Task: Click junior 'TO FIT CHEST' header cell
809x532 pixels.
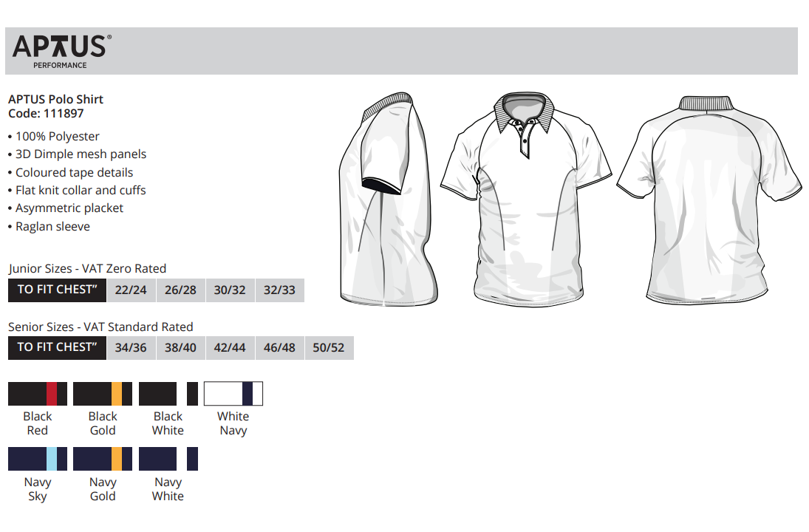Action: click(58, 290)
